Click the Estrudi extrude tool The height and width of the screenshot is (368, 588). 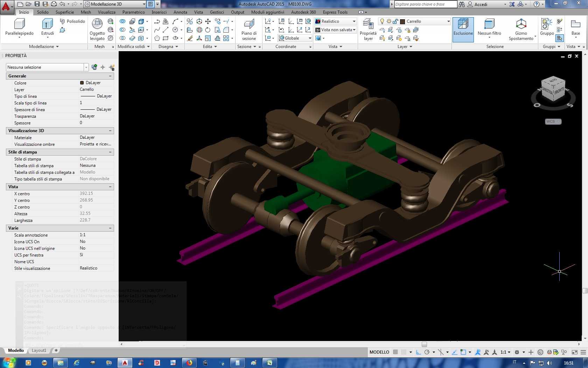point(47,27)
